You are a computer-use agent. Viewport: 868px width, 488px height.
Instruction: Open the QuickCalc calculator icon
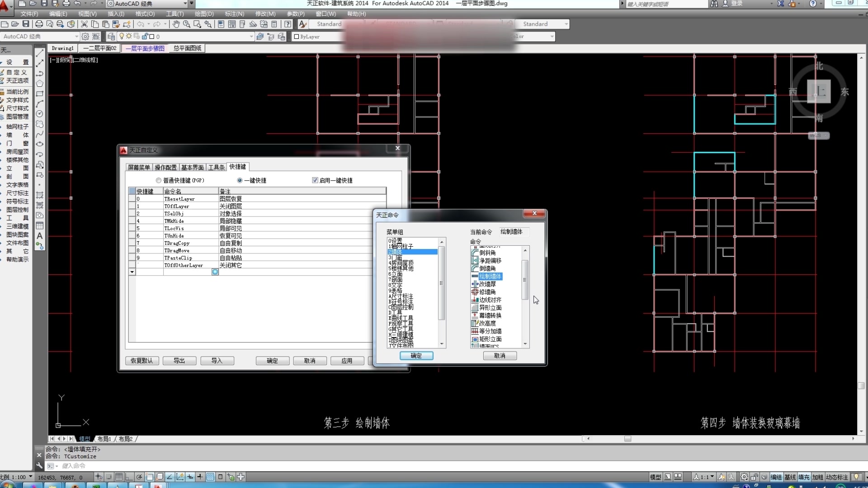pyautogui.click(x=274, y=24)
